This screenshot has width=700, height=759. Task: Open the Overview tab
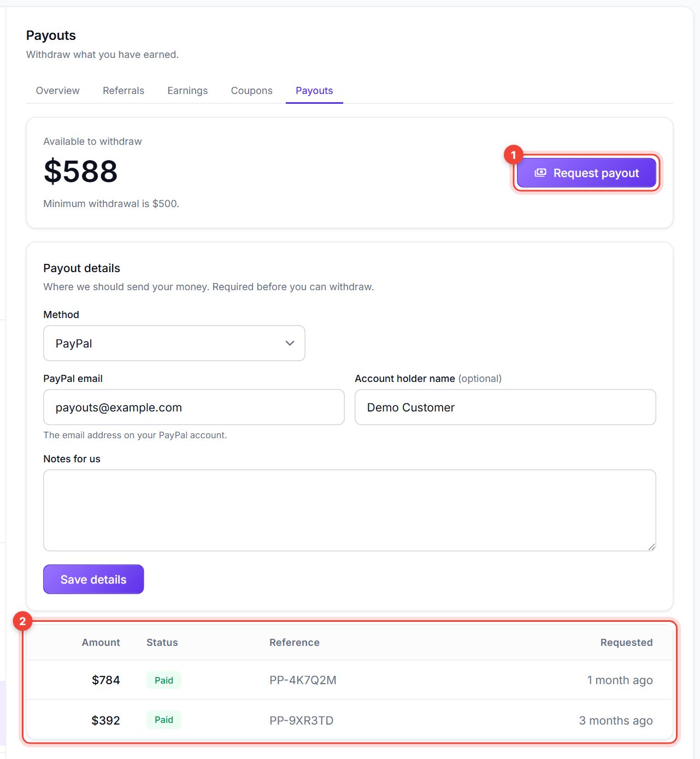(58, 91)
